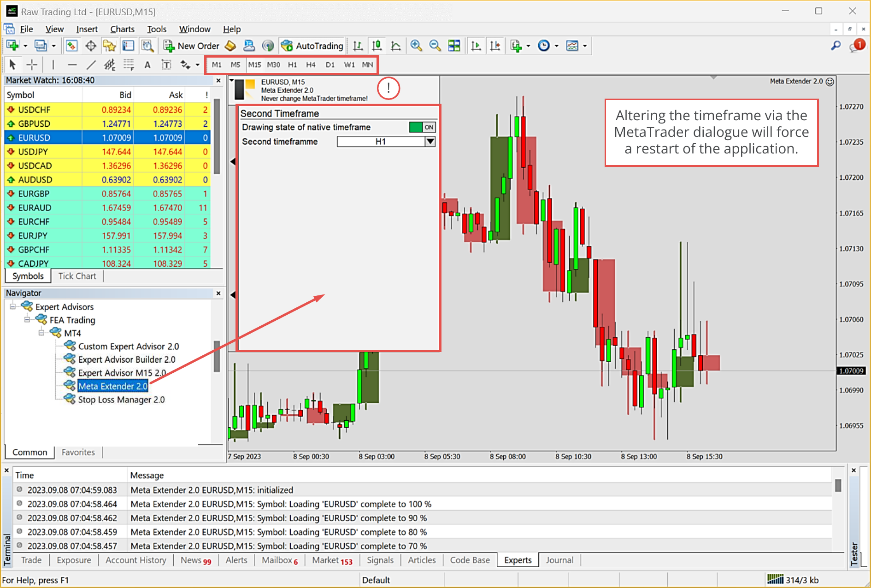Collapse the MT4 tree node
This screenshot has height=588, width=871.
(x=41, y=333)
